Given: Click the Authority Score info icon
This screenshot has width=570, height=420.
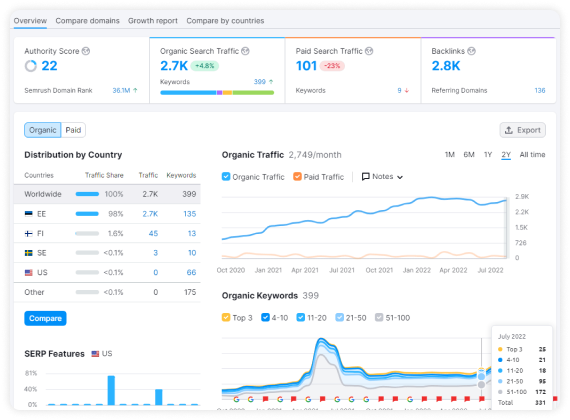Looking at the screenshot, I should (x=86, y=51).
